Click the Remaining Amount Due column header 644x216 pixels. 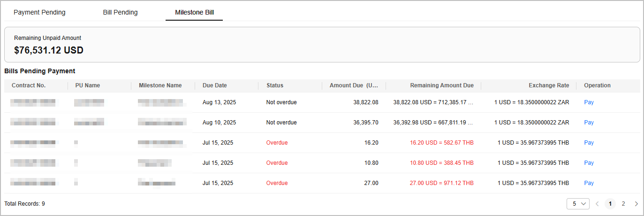[441, 85]
